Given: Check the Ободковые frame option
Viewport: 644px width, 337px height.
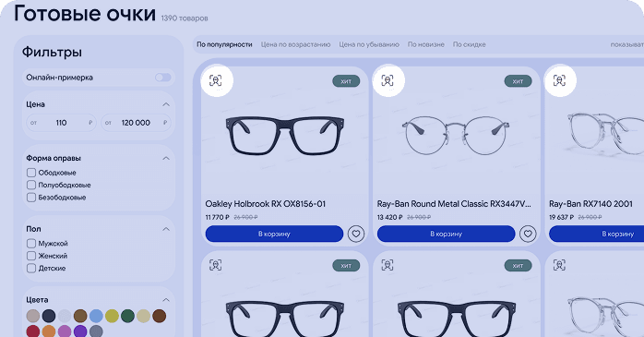Looking at the screenshot, I should tap(31, 173).
